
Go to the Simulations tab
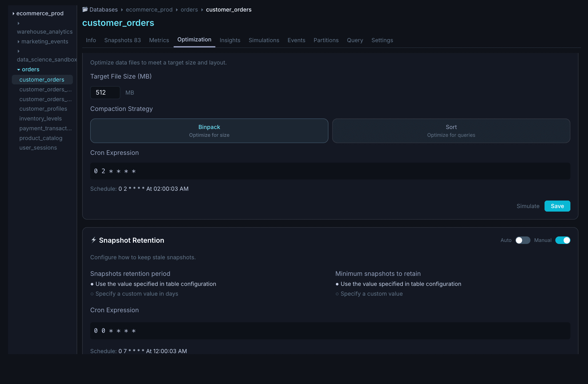click(264, 40)
